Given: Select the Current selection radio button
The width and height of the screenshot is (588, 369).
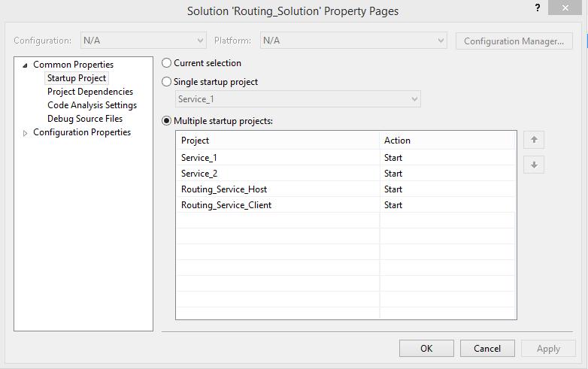Looking at the screenshot, I should [x=167, y=63].
